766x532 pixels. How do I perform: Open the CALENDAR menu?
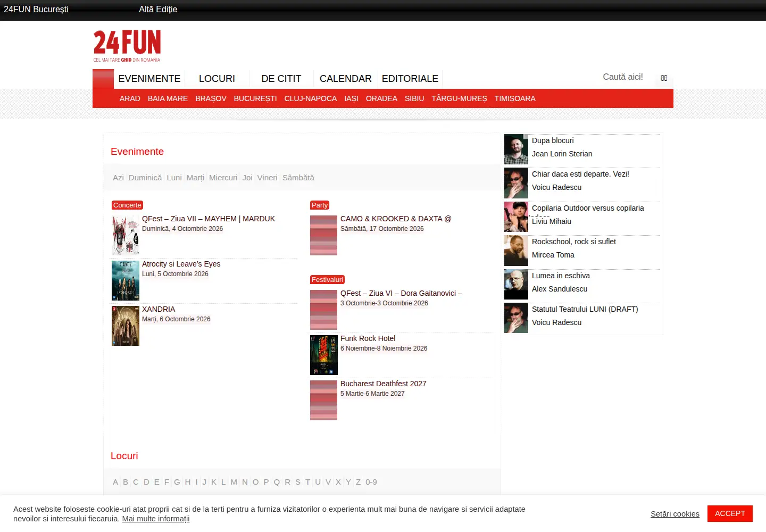[x=346, y=79]
